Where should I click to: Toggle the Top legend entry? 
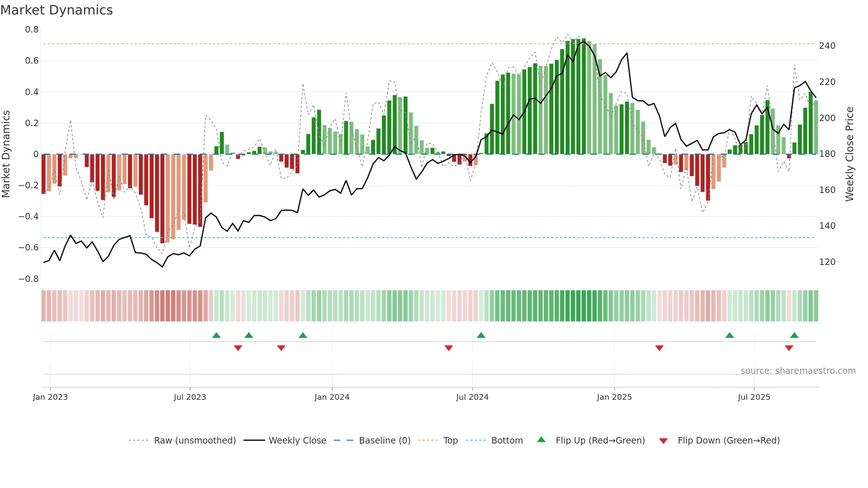(451, 440)
